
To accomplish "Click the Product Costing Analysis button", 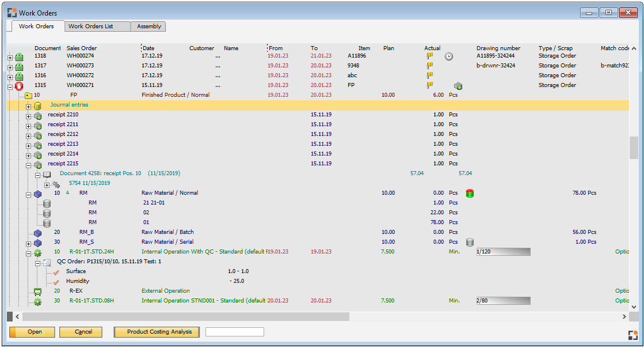I will tap(157, 332).
